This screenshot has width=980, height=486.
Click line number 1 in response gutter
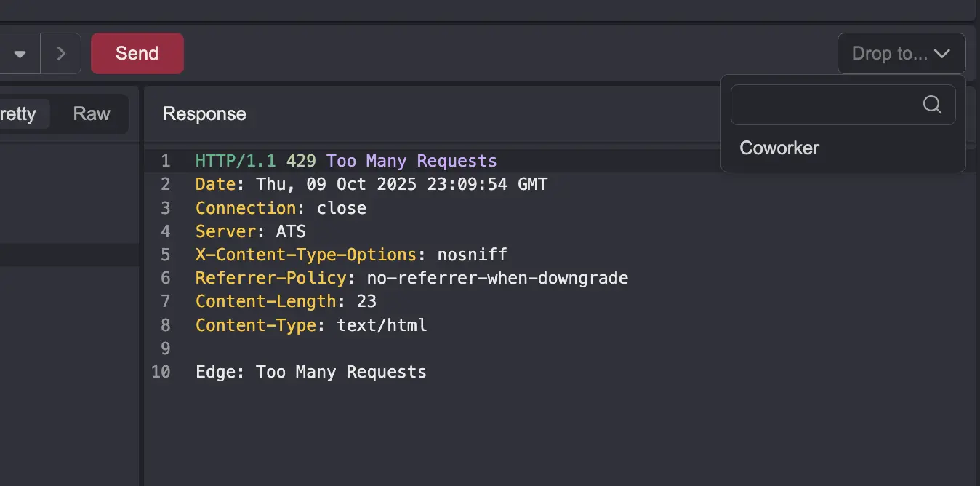tap(165, 161)
